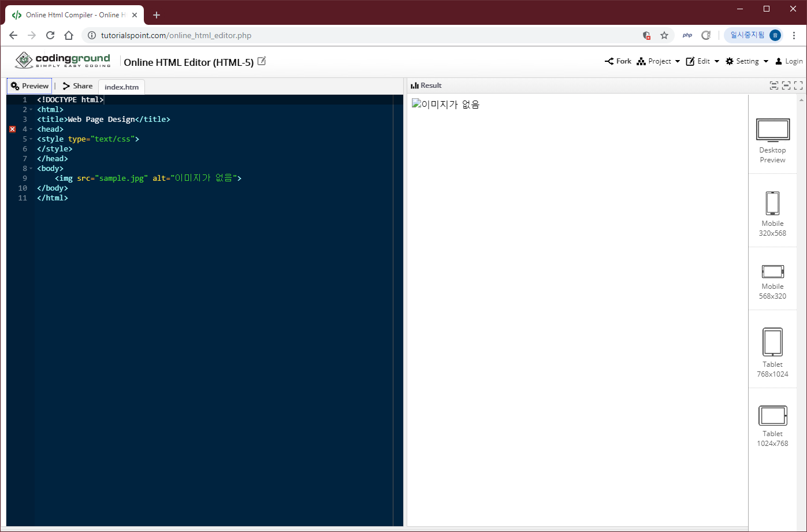807x532 pixels.
Task: Close the Online Html Compiler browser tab
Action: coord(135,15)
